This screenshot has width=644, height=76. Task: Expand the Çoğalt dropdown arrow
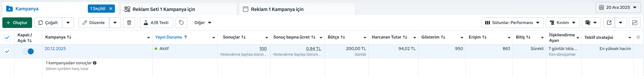click(68, 23)
